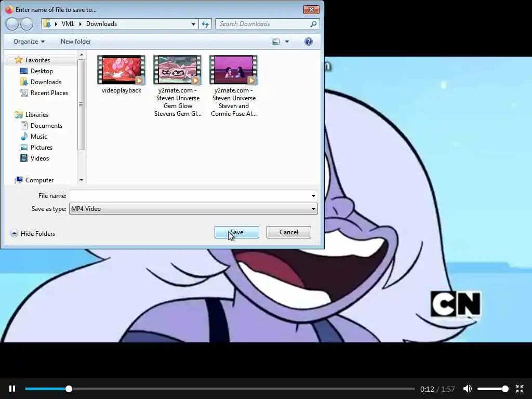
Task: Seek on the video progress bar
Action: pyautogui.click(x=220, y=389)
